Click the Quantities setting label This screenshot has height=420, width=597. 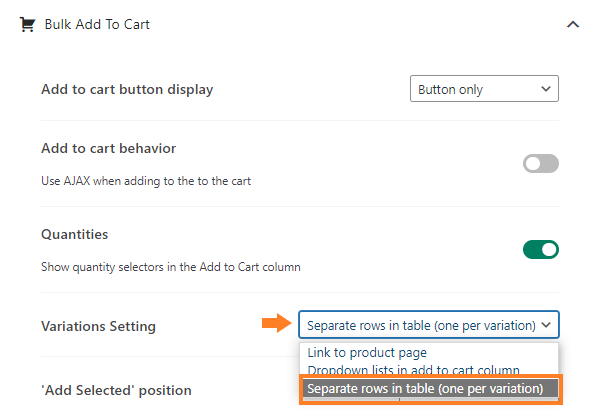pyautogui.click(x=75, y=234)
